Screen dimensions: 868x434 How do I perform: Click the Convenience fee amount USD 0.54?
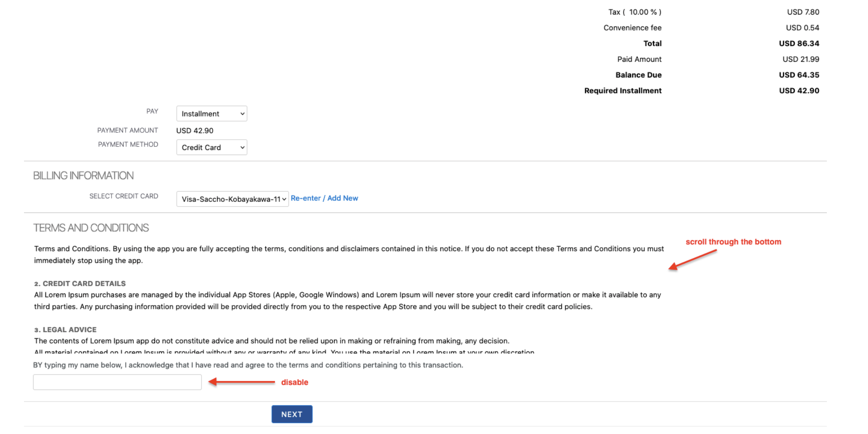coord(802,28)
